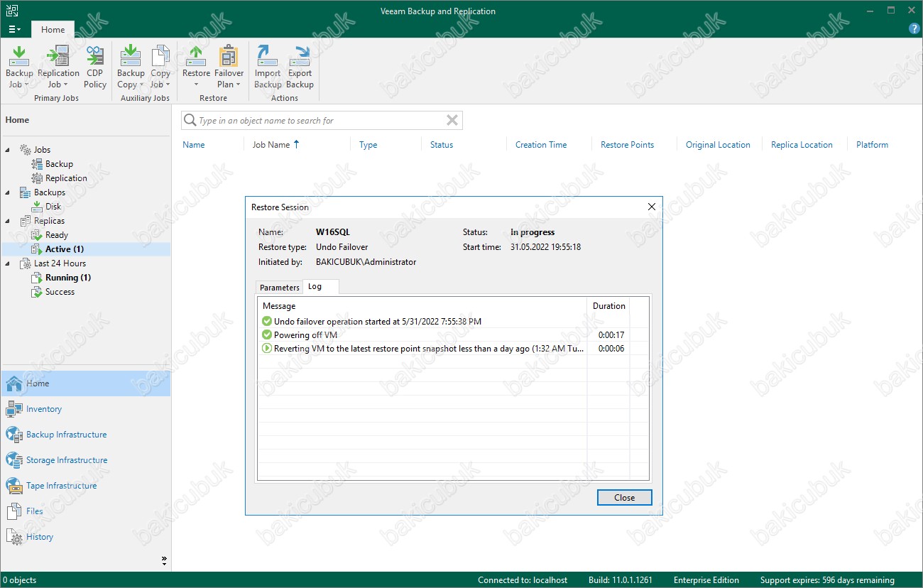Open the Storage Infrastructure pane
923x588 pixels.
pos(85,460)
